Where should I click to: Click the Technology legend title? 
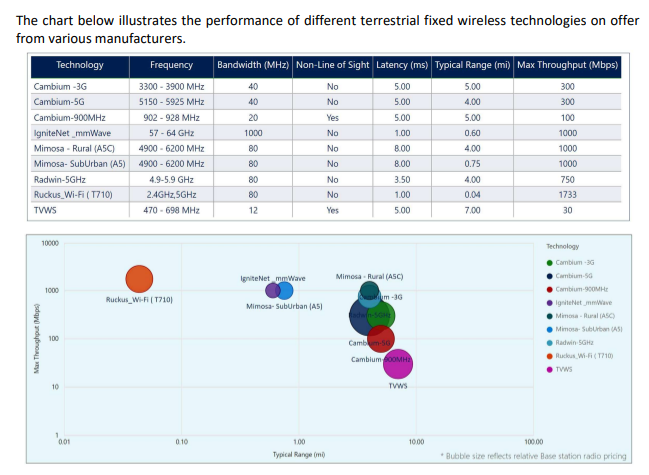[562, 246]
